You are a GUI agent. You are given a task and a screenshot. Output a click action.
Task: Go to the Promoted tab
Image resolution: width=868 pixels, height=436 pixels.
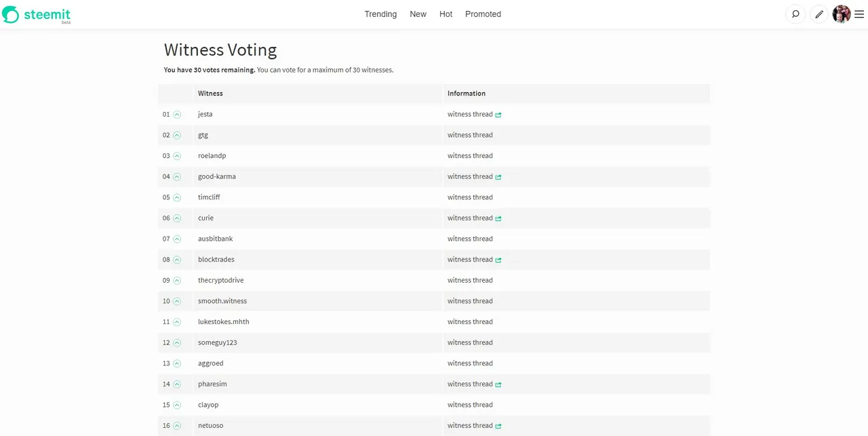pyautogui.click(x=483, y=14)
